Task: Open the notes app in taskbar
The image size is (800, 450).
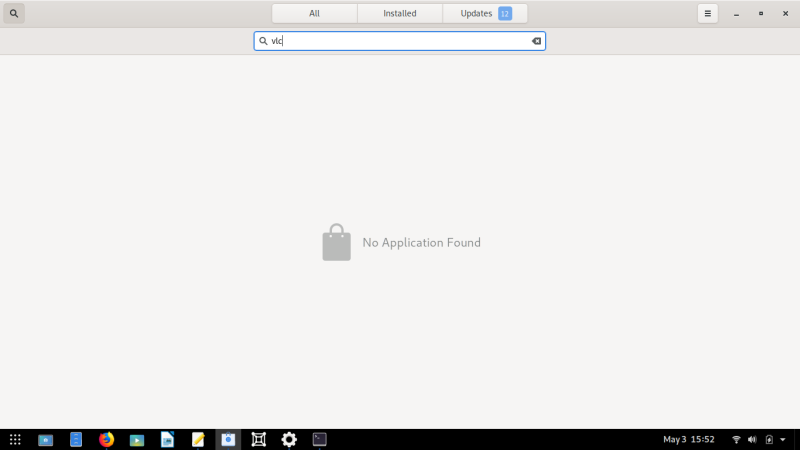Action: pyautogui.click(x=198, y=439)
